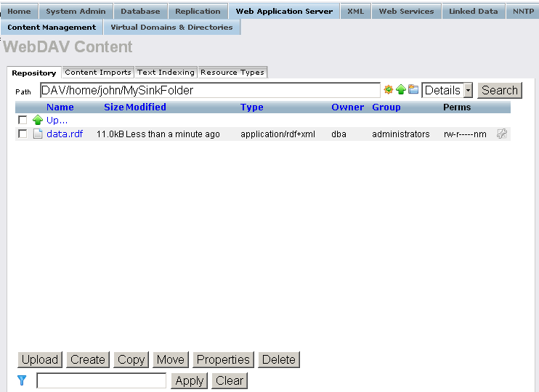The width and height of the screenshot is (539, 392).
Task: Open Virtual Domains & Directories submenu
Action: coord(171,28)
